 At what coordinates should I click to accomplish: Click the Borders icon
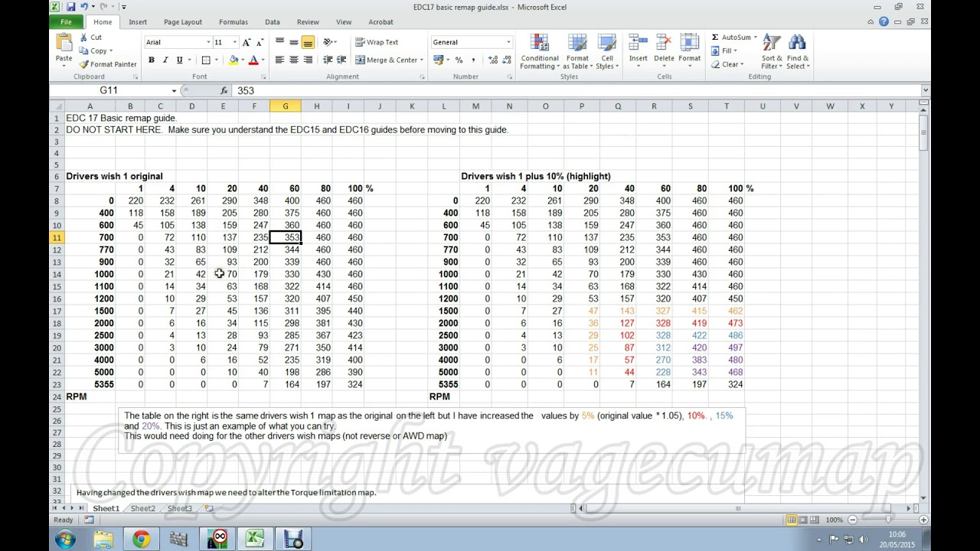coord(205,60)
